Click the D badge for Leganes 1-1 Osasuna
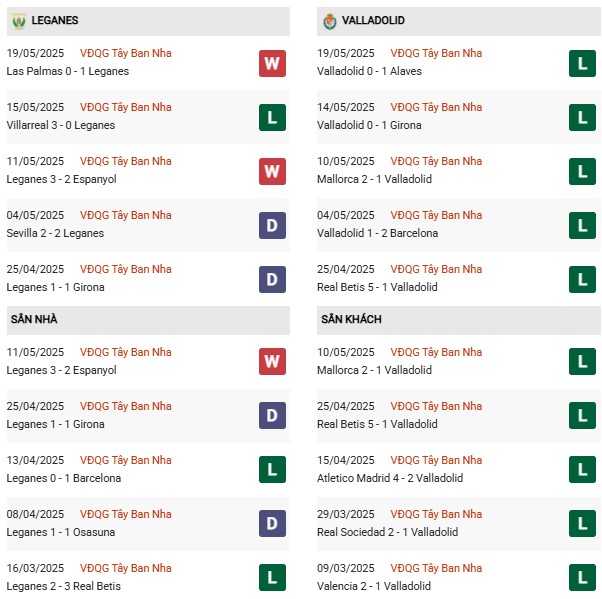This screenshot has height=599, width=602. 272,523
